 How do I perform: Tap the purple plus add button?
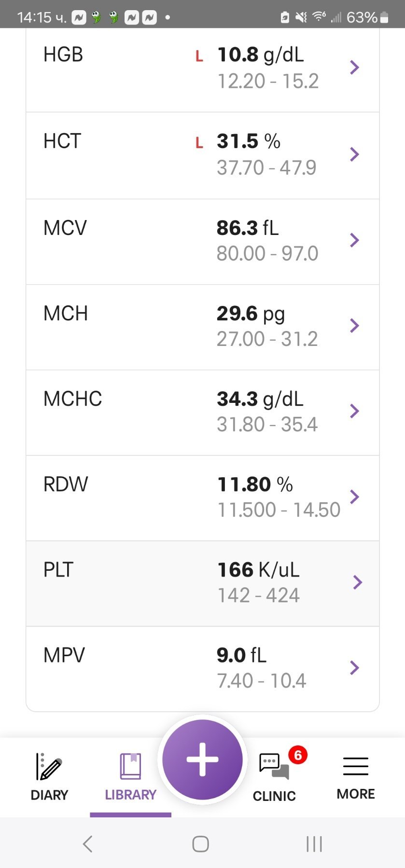[x=202, y=759]
